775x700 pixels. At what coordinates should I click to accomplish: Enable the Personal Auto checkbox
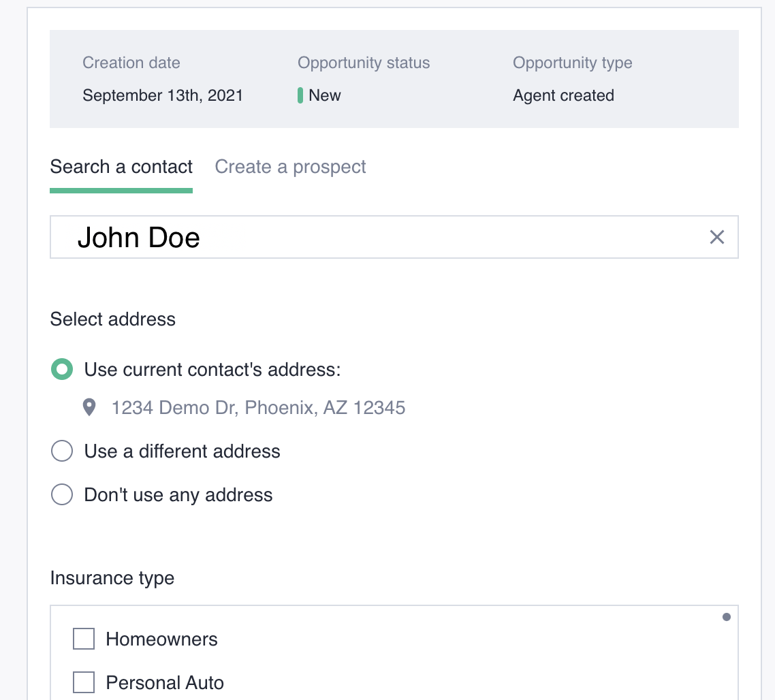84,682
